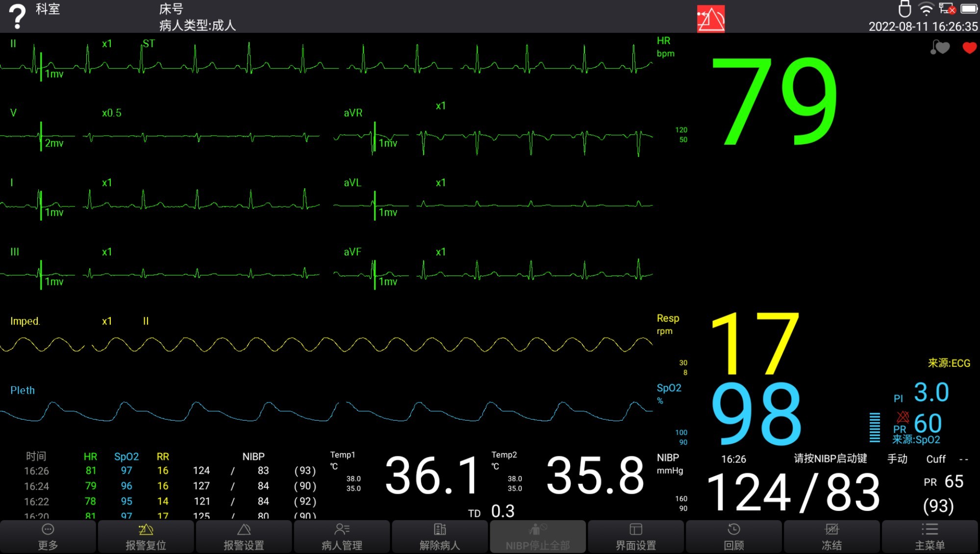Click the red alarm status icon
Viewport: 980px width, 554px height.
click(710, 19)
